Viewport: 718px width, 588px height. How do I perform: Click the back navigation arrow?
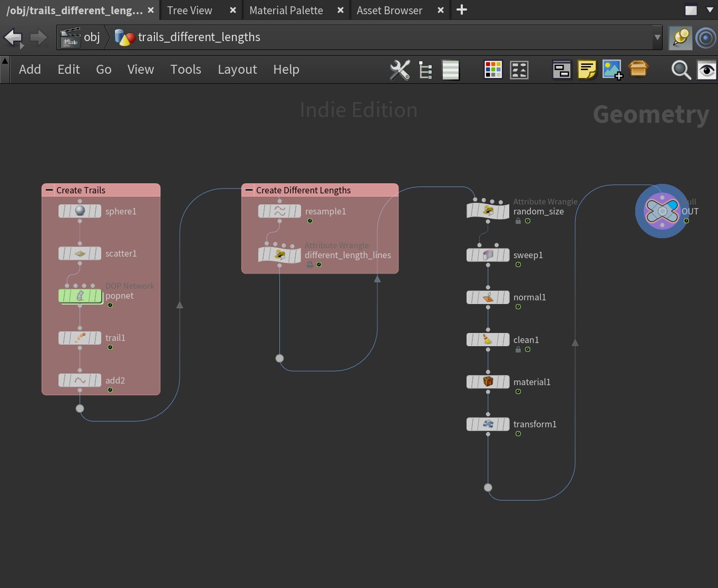[x=13, y=37]
